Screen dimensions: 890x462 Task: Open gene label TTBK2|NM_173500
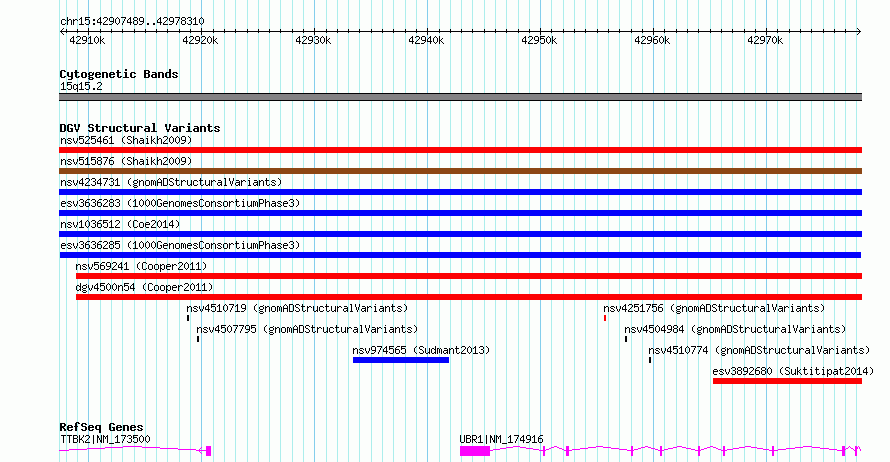pos(105,439)
